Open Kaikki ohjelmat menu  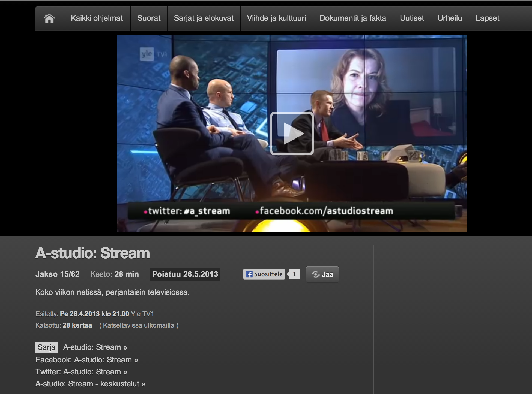click(97, 18)
